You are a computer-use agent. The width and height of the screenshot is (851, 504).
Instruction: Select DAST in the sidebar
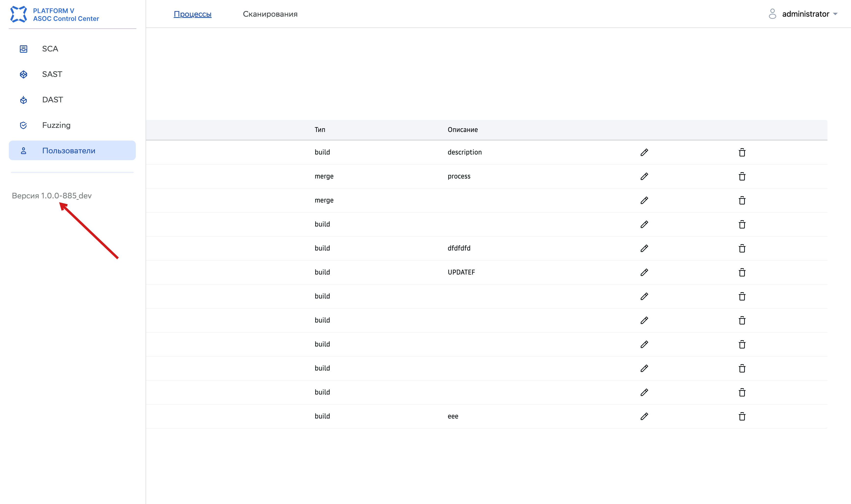72,100
